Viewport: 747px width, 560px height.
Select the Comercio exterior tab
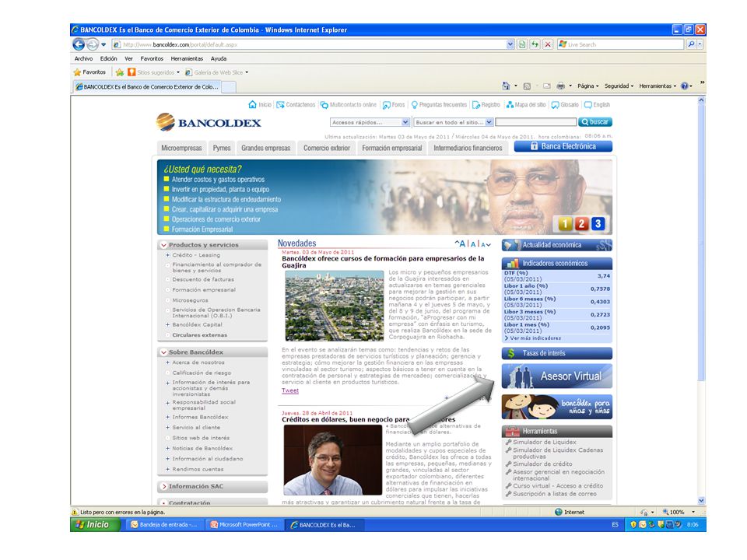327,148
